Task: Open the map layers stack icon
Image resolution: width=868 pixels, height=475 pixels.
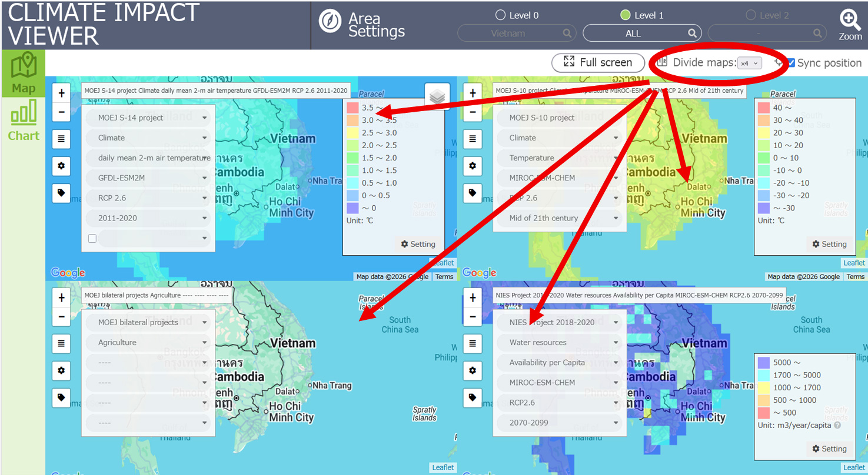Action: (437, 97)
